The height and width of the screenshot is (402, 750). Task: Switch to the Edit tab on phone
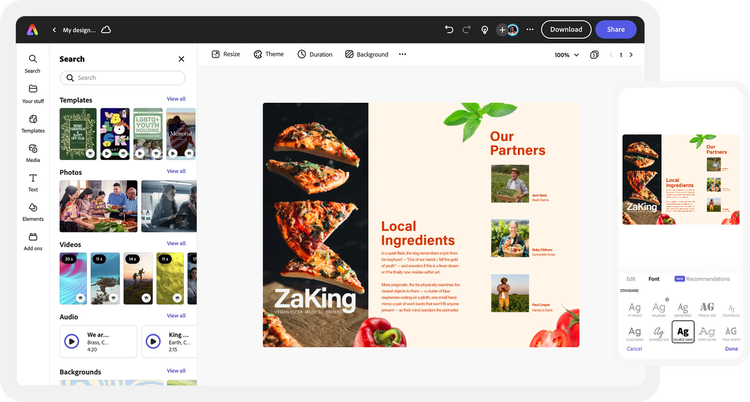point(631,279)
